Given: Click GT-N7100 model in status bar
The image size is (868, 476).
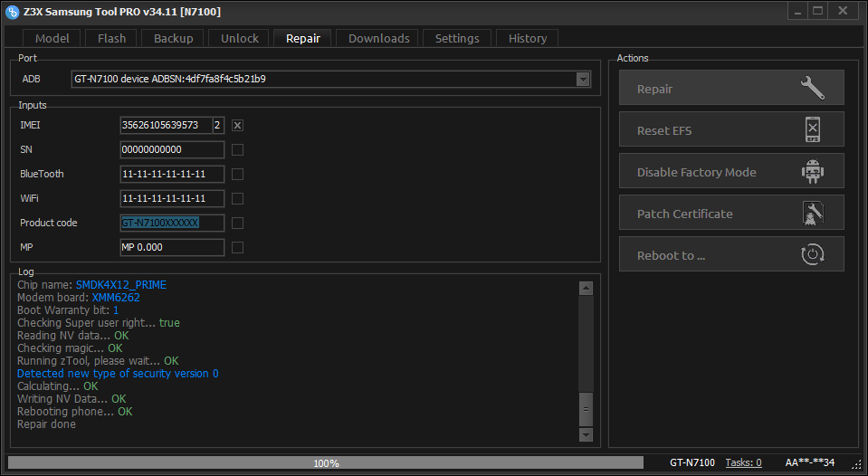Looking at the screenshot, I should (x=692, y=462).
